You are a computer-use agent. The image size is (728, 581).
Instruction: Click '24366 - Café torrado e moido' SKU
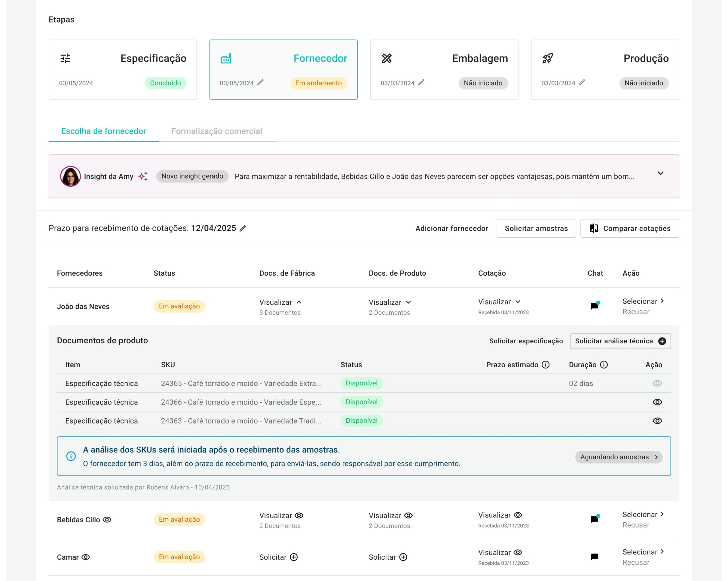pyautogui.click(x=241, y=402)
